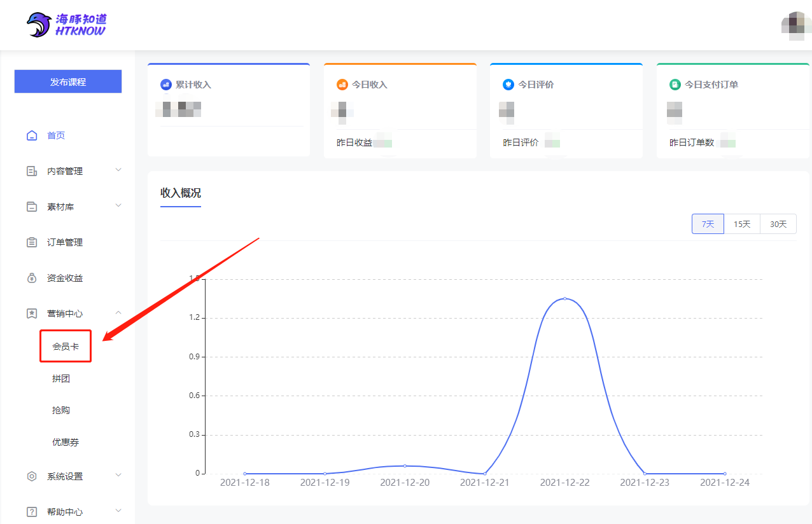Click the 订单管理 clipboard icon
The height and width of the screenshot is (524, 812).
coord(32,242)
